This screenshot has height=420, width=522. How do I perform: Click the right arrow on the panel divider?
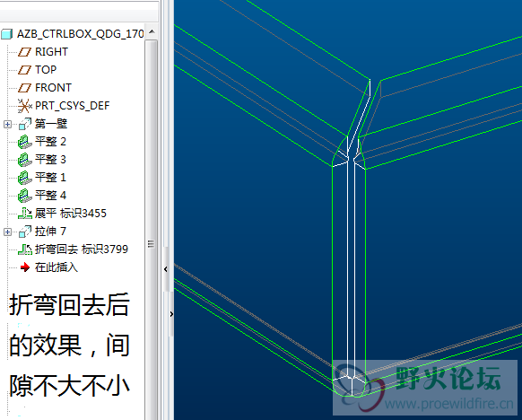pos(171,314)
